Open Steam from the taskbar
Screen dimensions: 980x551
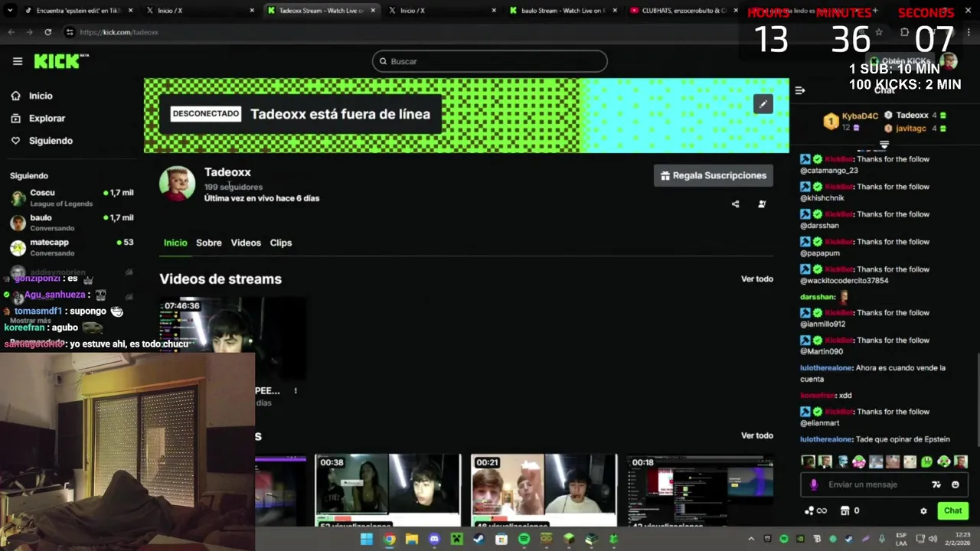point(479,539)
